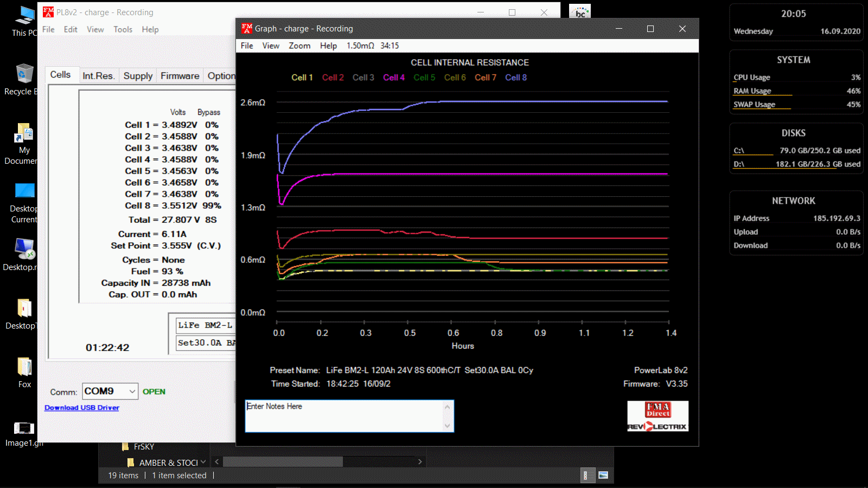Switch to the Int.Res. tab
This screenshot has width=868, height=488.
[x=98, y=76]
